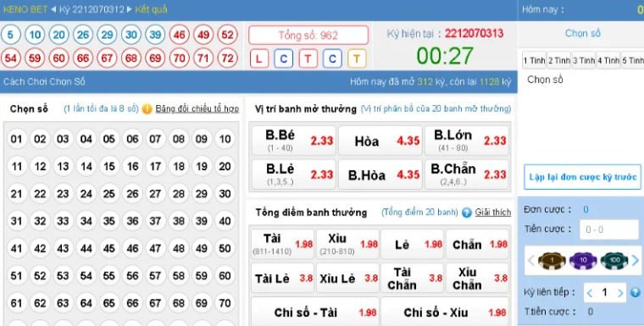Viewport: 644px width, 326px height.
Task: Pick number 38 in Chọn số grid
Action: 179,221
